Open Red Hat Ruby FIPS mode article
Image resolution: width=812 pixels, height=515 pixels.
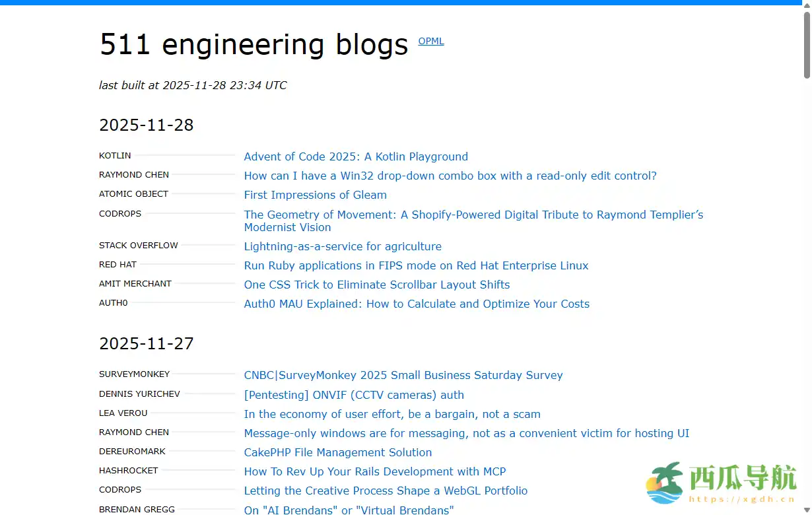(x=416, y=265)
